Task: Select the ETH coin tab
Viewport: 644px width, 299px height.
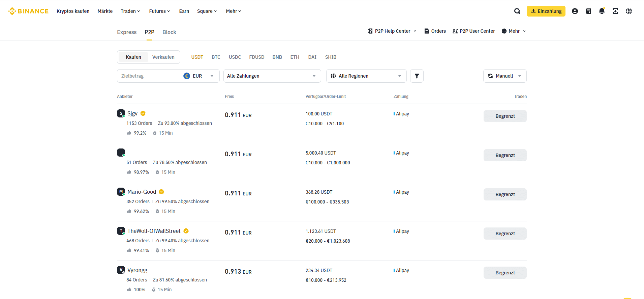Action: (x=295, y=57)
